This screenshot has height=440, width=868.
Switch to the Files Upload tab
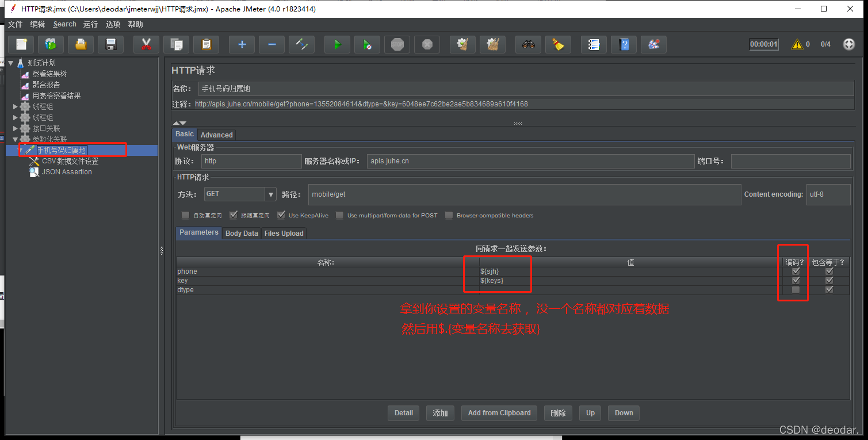click(x=284, y=233)
